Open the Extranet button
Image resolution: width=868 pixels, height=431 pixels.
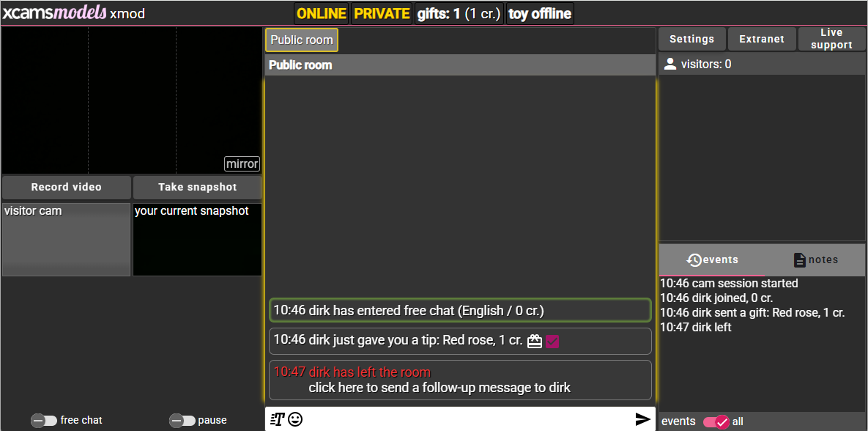click(762, 39)
